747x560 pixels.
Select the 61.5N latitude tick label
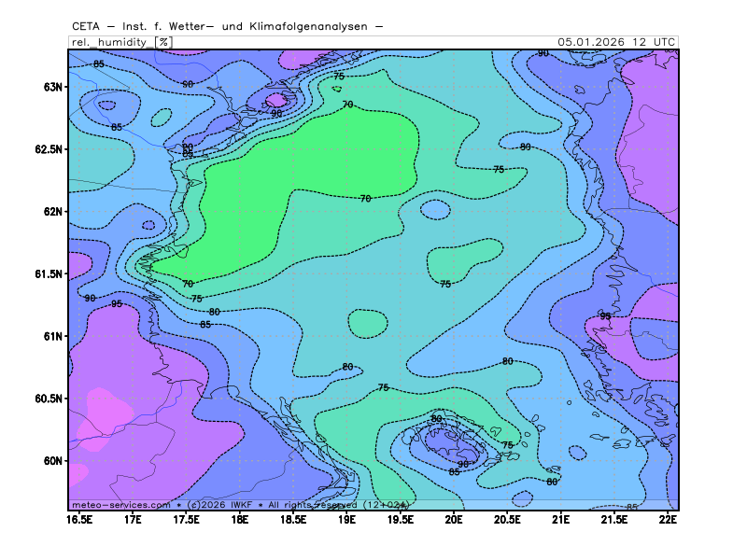[47, 274]
